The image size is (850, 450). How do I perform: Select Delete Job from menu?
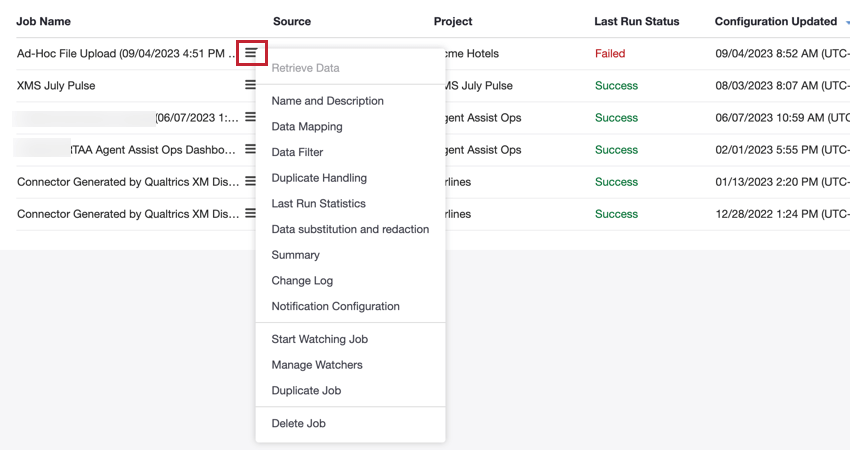[x=298, y=424]
